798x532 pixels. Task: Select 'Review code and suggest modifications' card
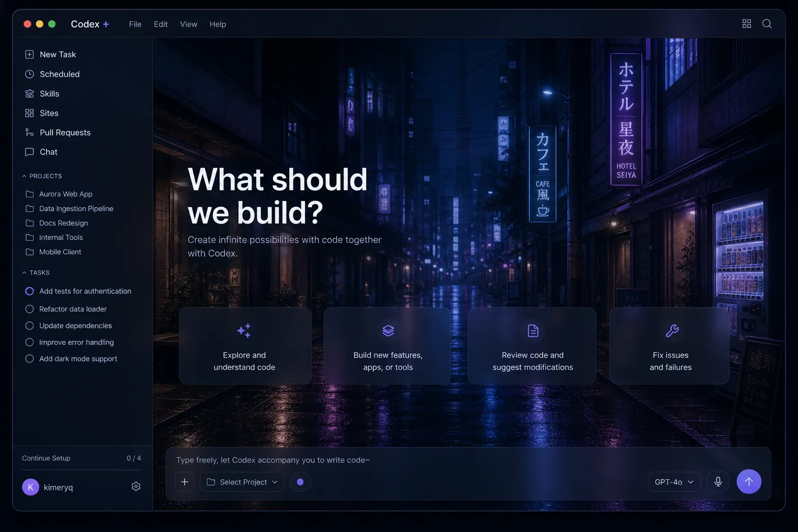[x=532, y=346]
